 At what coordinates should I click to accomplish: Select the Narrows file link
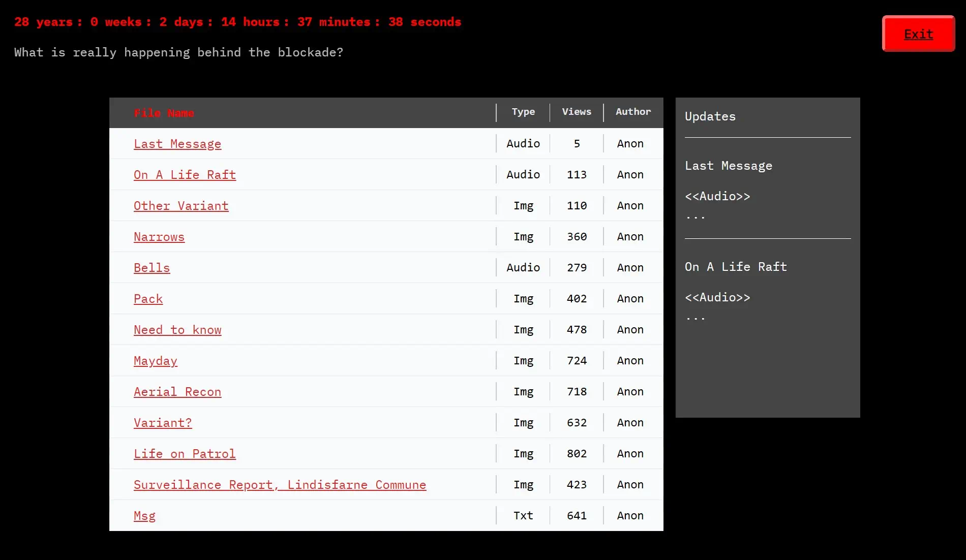pyautogui.click(x=159, y=237)
